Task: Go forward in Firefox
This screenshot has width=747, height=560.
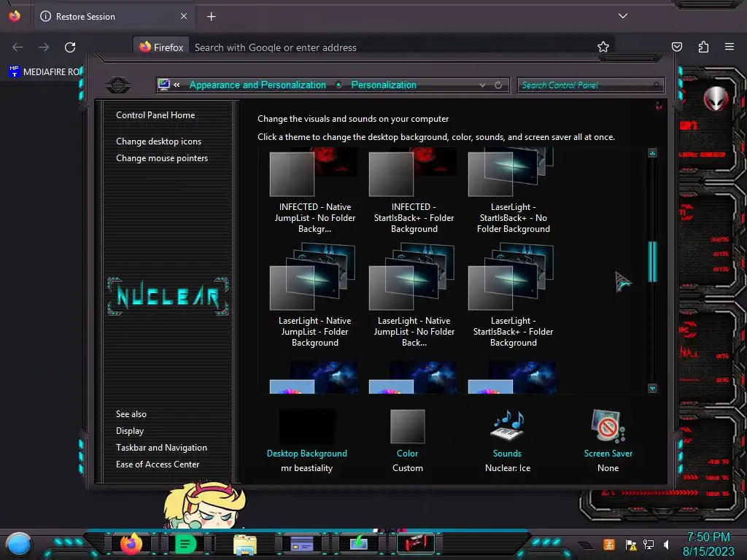Action: pyautogui.click(x=44, y=47)
